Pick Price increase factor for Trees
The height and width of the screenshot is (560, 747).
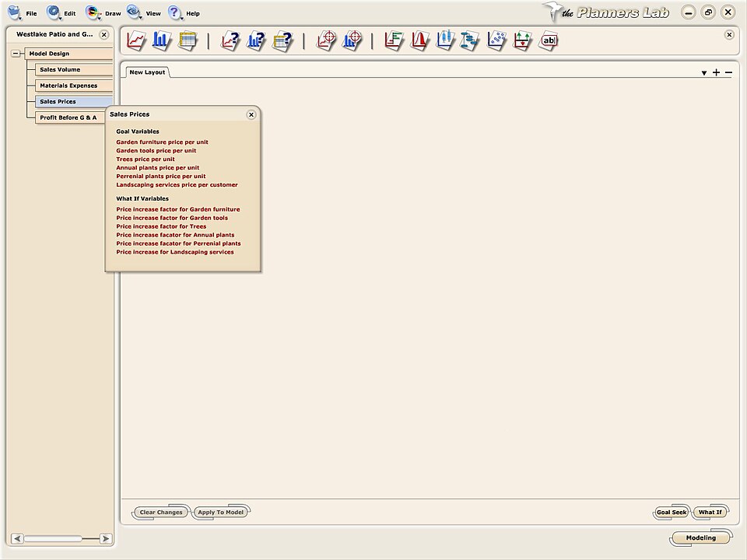(161, 226)
